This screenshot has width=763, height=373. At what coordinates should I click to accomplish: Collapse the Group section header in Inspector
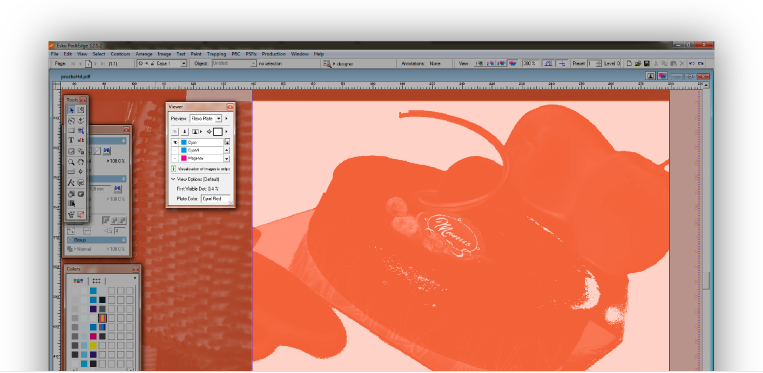click(96, 240)
